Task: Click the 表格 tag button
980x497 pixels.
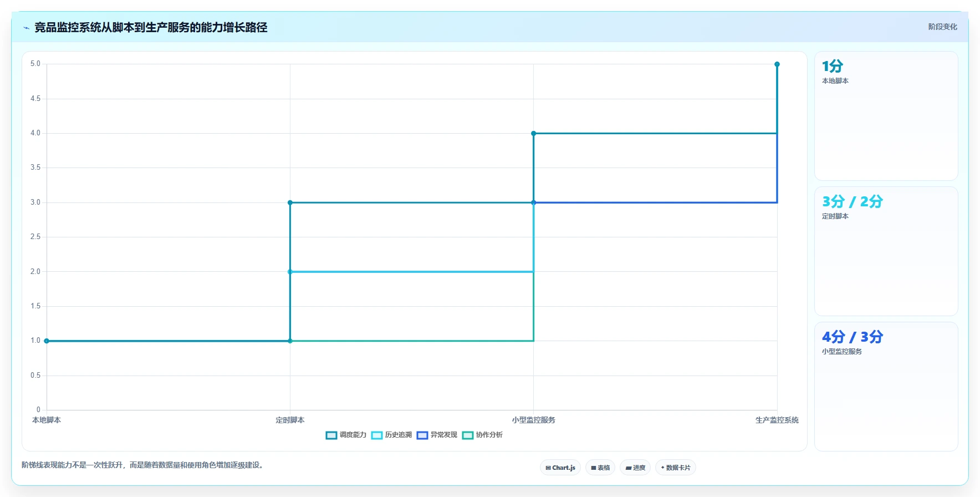Action: [x=600, y=468]
